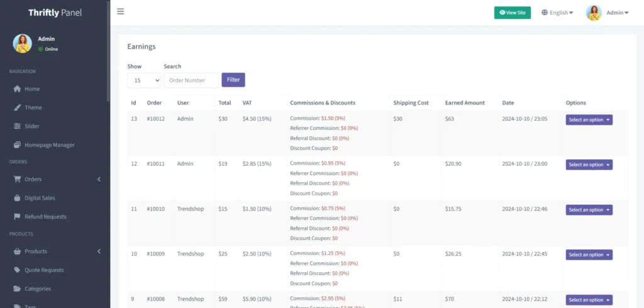
Task: Click the View Site button
Action: tap(512, 13)
